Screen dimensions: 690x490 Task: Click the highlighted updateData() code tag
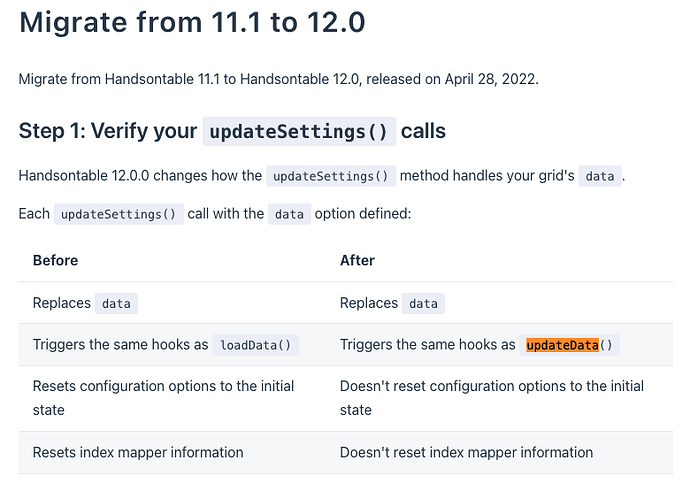[x=569, y=345]
